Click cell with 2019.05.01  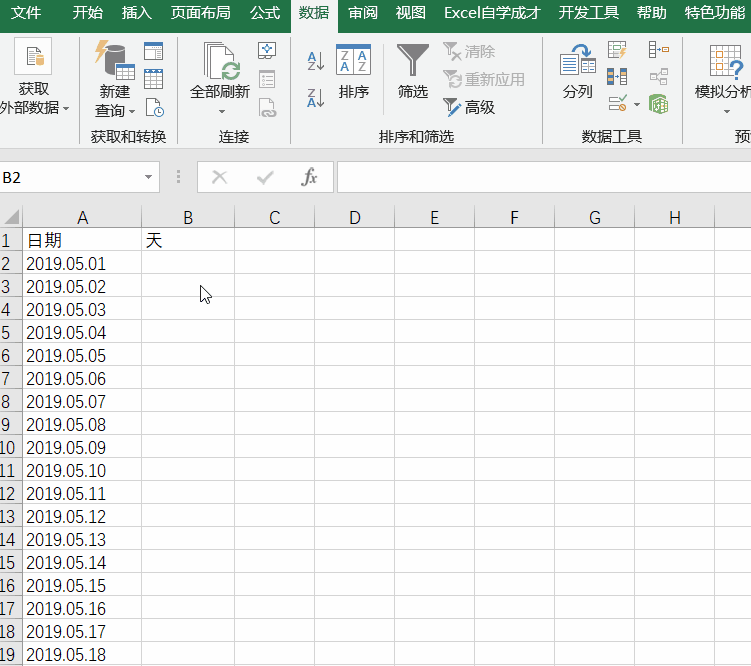click(82, 263)
